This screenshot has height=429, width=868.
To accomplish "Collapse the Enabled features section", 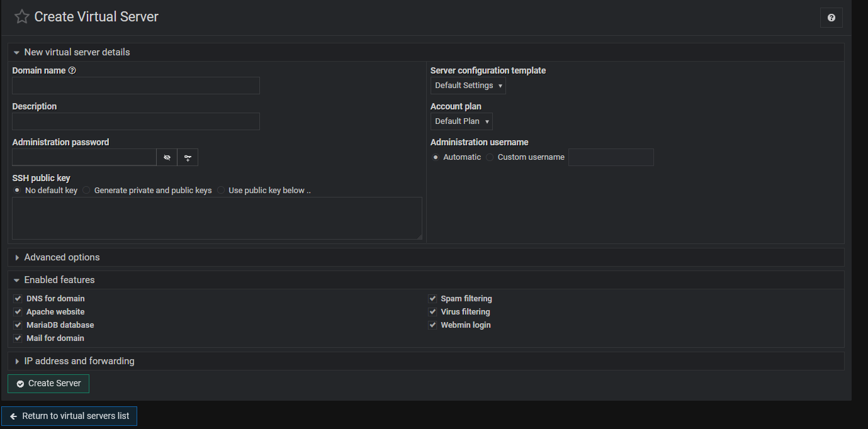I will (59, 280).
